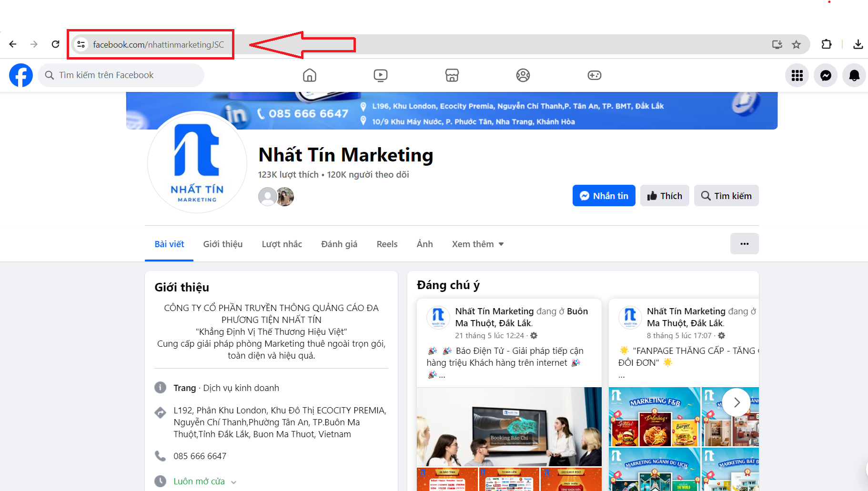
Task: Click phone number 085 666 6647 in intro
Action: pos(200,456)
